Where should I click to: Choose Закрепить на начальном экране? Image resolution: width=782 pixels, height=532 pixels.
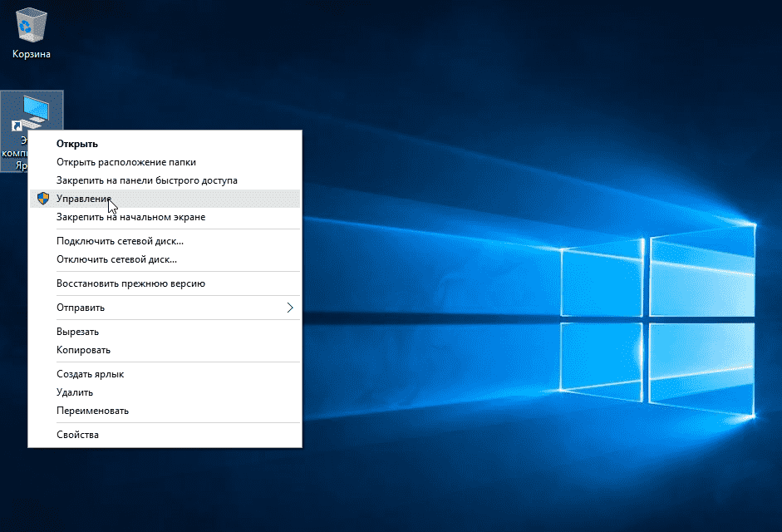point(130,217)
